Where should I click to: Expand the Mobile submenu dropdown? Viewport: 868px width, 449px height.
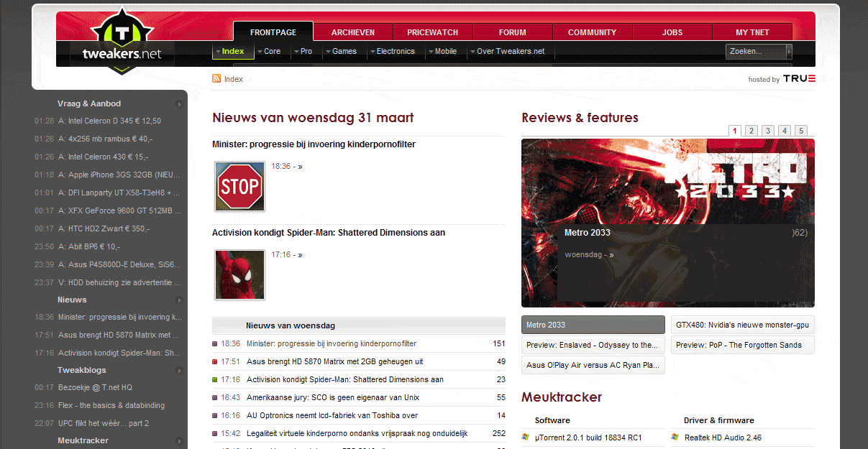point(431,52)
